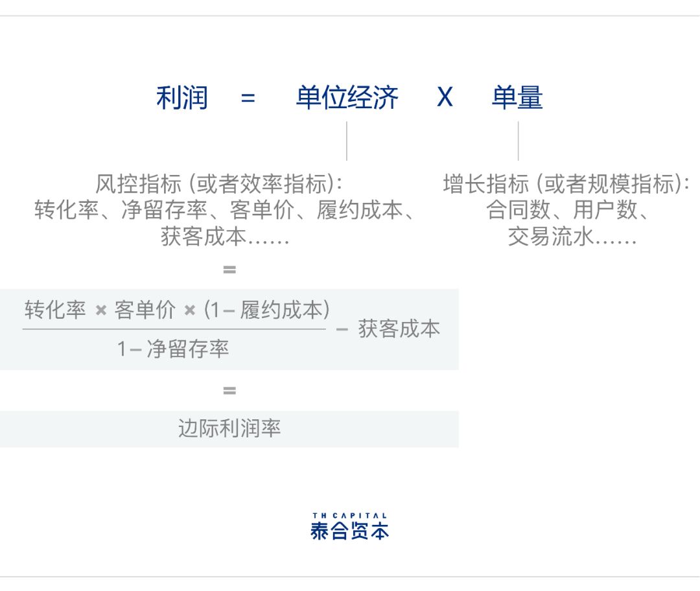Click the TH Capital 泰合资本 logo
The height and width of the screenshot is (591, 700).
tap(349, 527)
